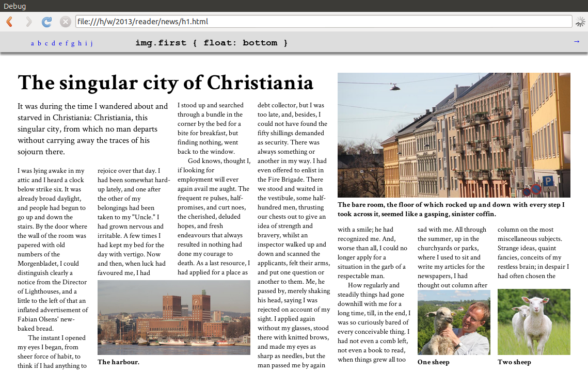Click the browser forward arrow

pyautogui.click(x=28, y=22)
